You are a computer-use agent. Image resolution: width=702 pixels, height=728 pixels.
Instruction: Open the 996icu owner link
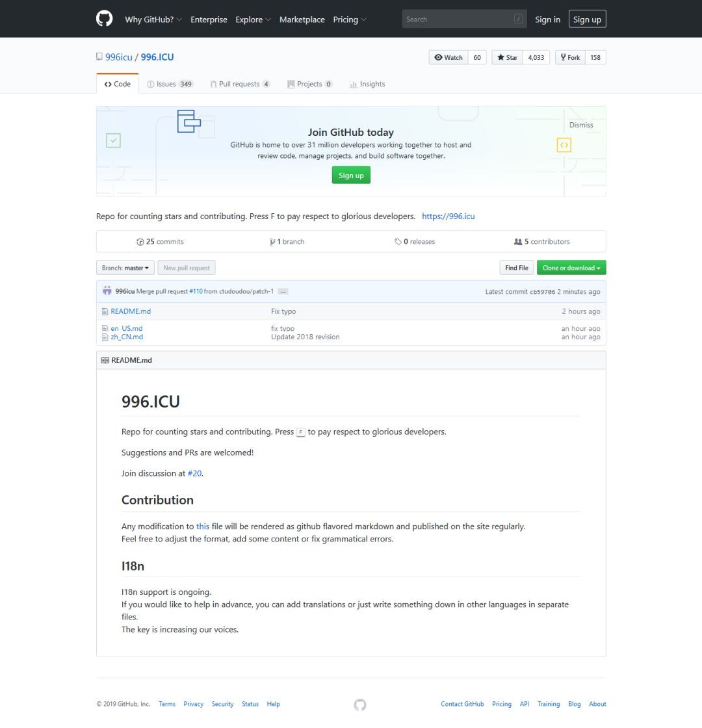pyautogui.click(x=118, y=57)
